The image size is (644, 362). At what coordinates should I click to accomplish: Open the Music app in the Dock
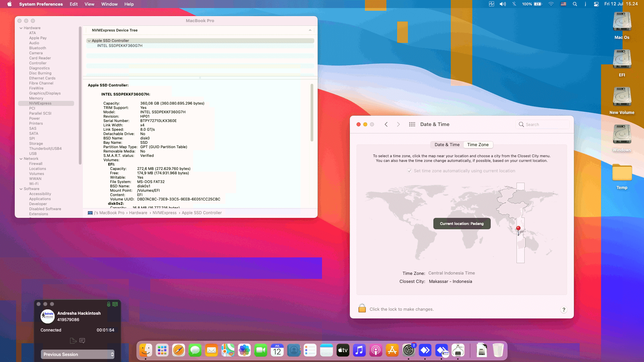pyautogui.click(x=359, y=351)
